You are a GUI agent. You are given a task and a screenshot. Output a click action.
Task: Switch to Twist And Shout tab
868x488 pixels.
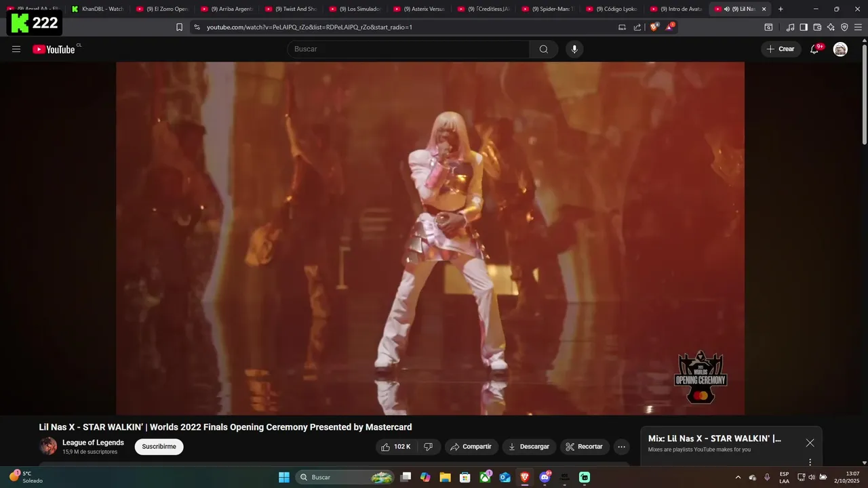(x=290, y=9)
